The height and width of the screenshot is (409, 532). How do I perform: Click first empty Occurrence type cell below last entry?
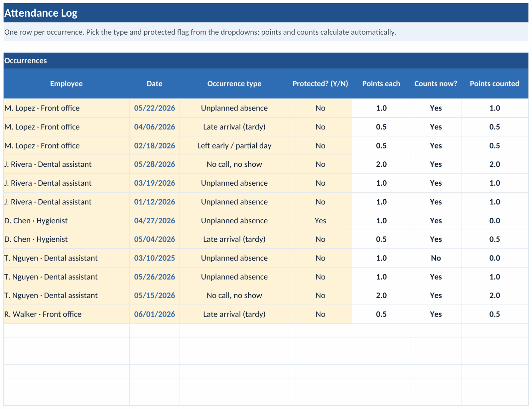234,330
